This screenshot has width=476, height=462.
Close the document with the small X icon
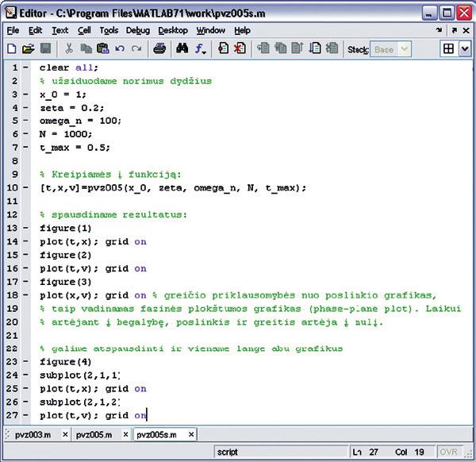[x=466, y=30]
